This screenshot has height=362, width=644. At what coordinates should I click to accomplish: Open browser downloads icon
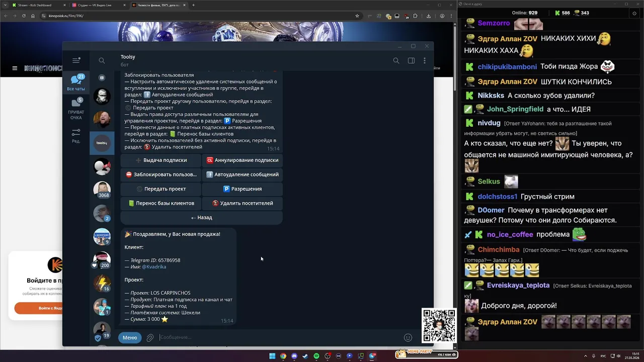point(429,16)
